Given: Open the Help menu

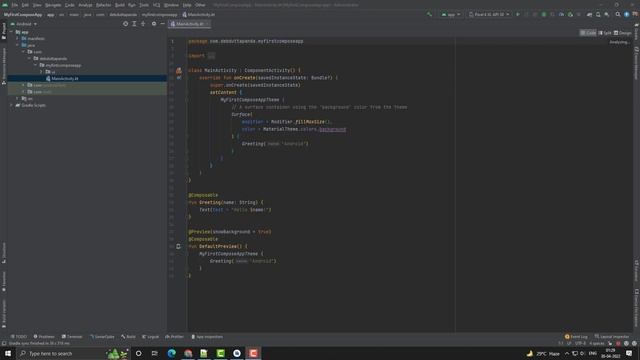Looking at the screenshot, I should pos(187,5).
